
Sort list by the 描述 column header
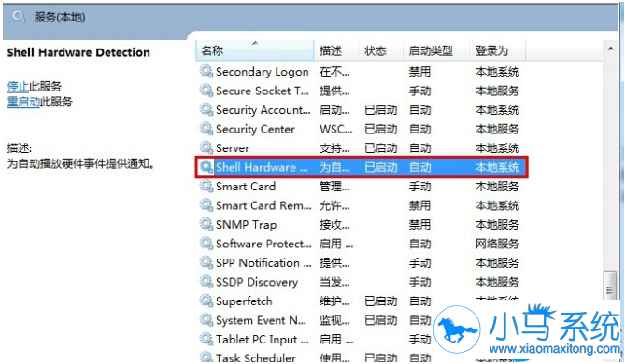point(336,50)
